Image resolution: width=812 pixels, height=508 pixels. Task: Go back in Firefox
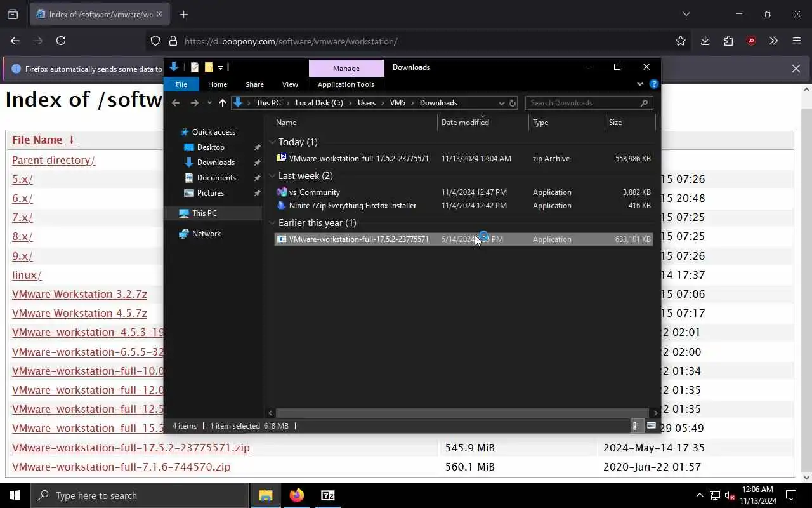click(x=15, y=41)
